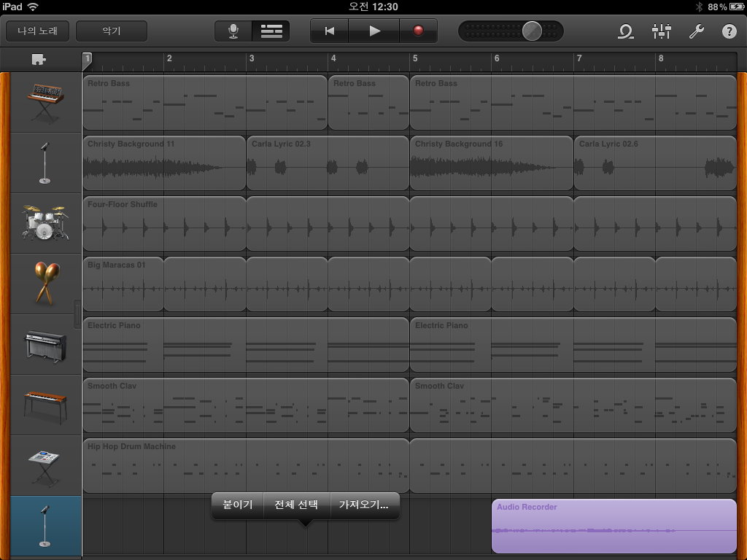Select the Four-Floor Shuffle drum region
The height and width of the screenshot is (560, 747).
pos(164,223)
